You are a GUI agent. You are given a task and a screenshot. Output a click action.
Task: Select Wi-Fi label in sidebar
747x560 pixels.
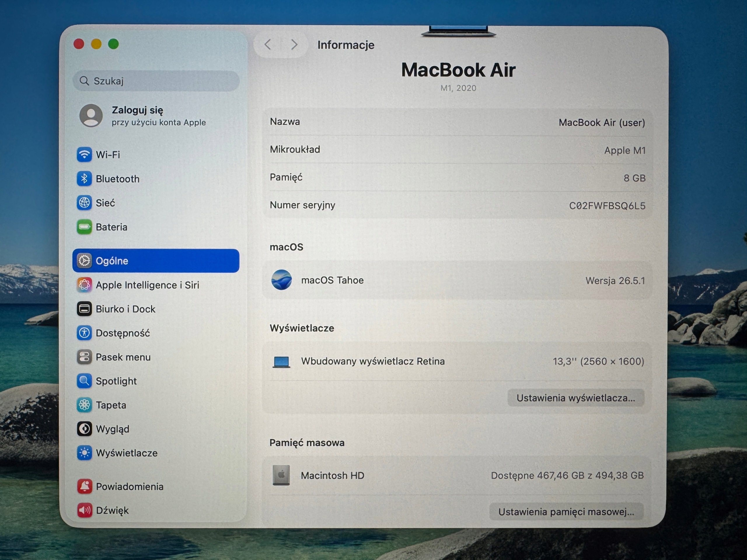point(108,155)
